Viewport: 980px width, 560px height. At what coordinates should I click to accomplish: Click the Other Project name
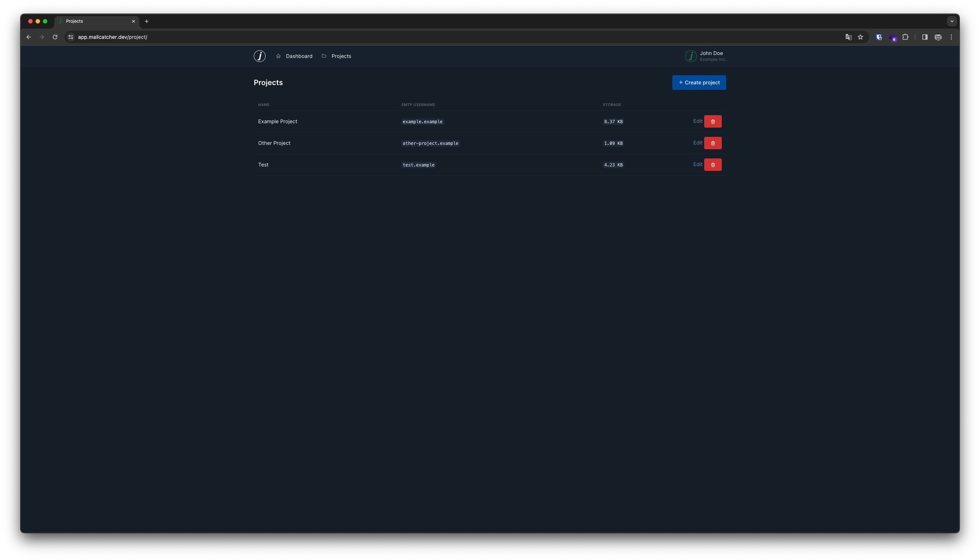point(274,143)
